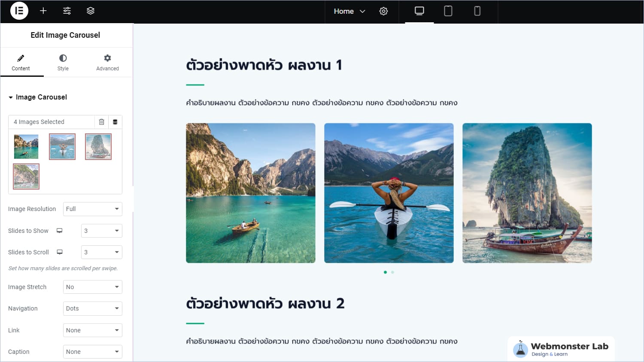Click the Elementor logo button
The width and height of the screenshot is (644, 362).
pyautogui.click(x=19, y=11)
